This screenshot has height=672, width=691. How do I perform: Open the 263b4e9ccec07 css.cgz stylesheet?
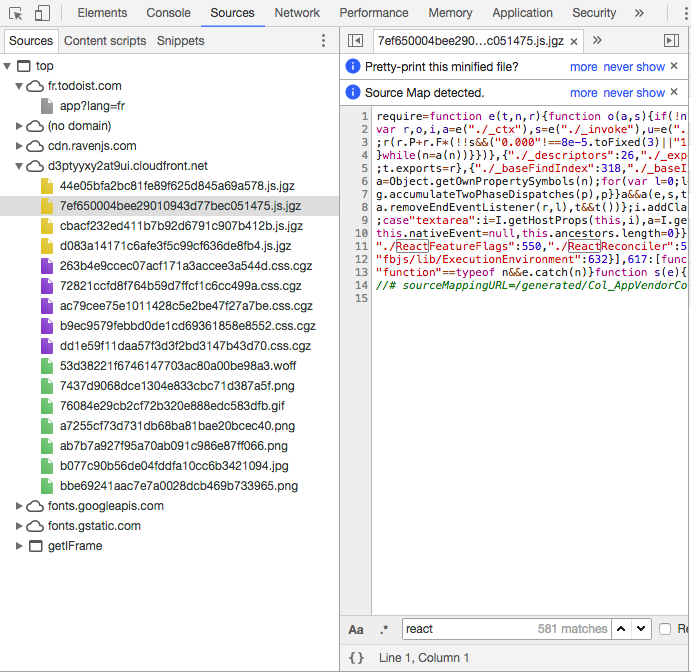click(186, 266)
